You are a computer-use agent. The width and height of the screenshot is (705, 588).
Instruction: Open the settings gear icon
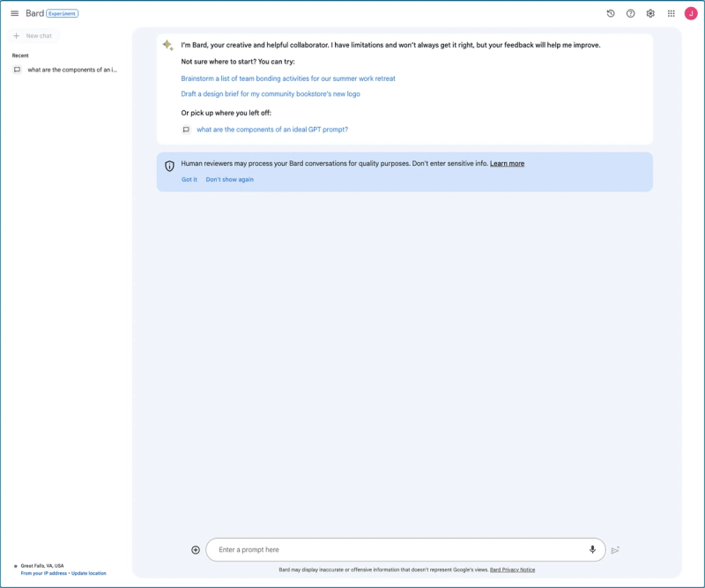[x=650, y=13]
